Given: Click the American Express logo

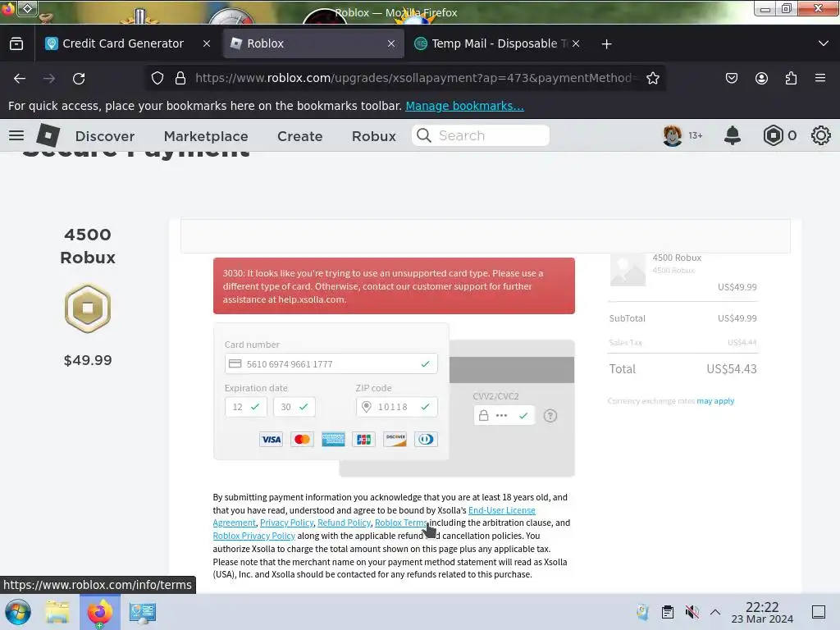Looking at the screenshot, I should click(x=333, y=440).
